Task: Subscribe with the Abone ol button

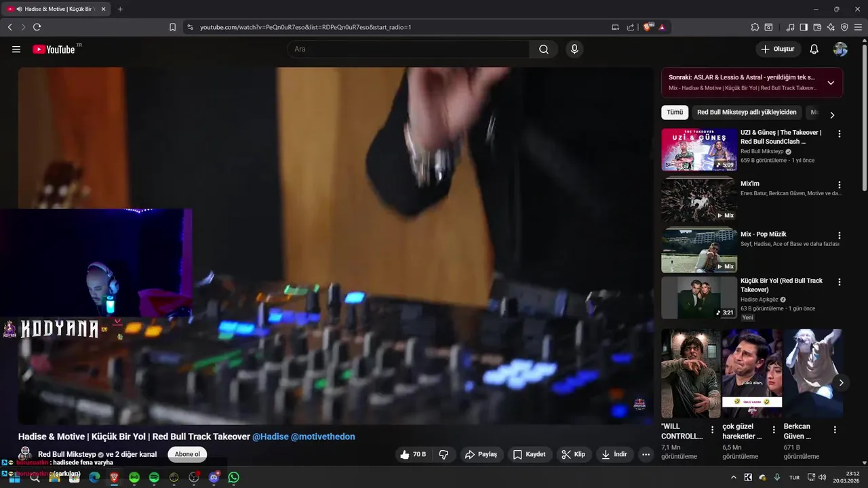Action: (x=187, y=454)
